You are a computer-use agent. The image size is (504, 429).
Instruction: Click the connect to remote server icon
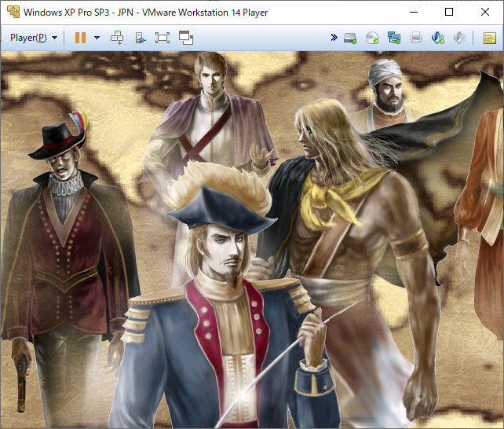click(141, 38)
